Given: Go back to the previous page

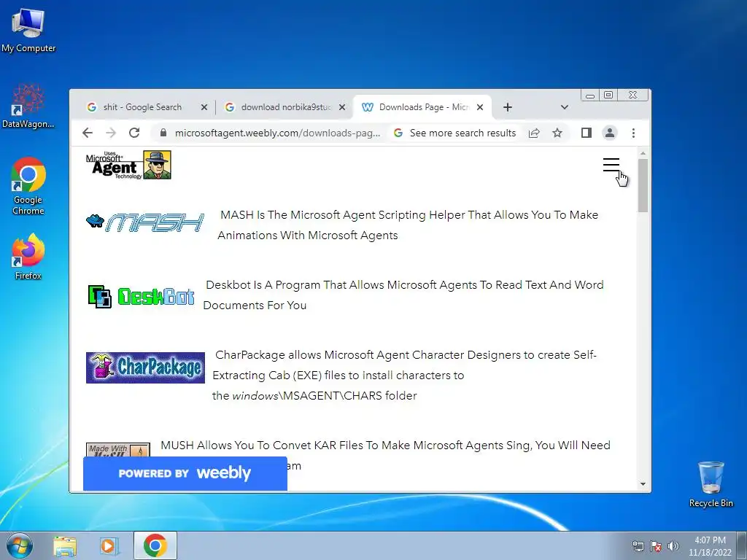Looking at the screenshot, I should click(x=88, y=133).
